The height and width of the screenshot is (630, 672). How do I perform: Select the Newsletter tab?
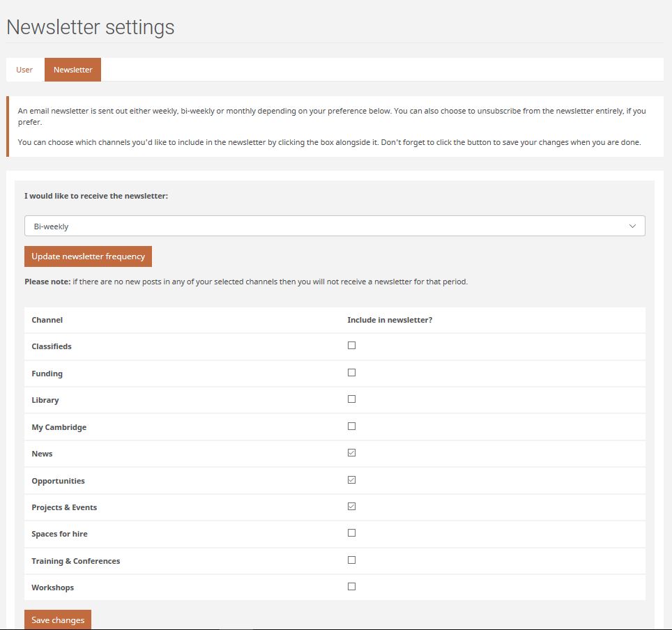[72, 70]
